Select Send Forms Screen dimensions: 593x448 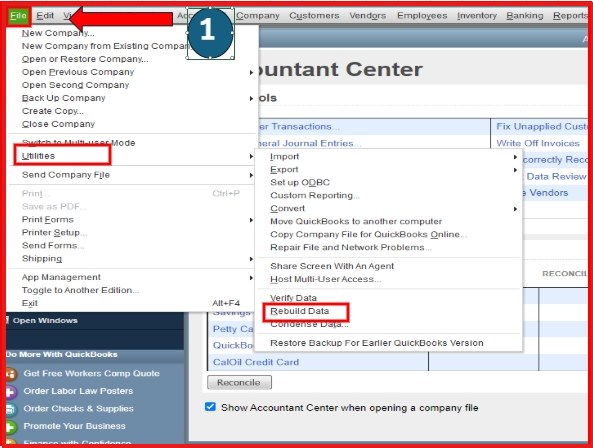[x=53, y=246]
